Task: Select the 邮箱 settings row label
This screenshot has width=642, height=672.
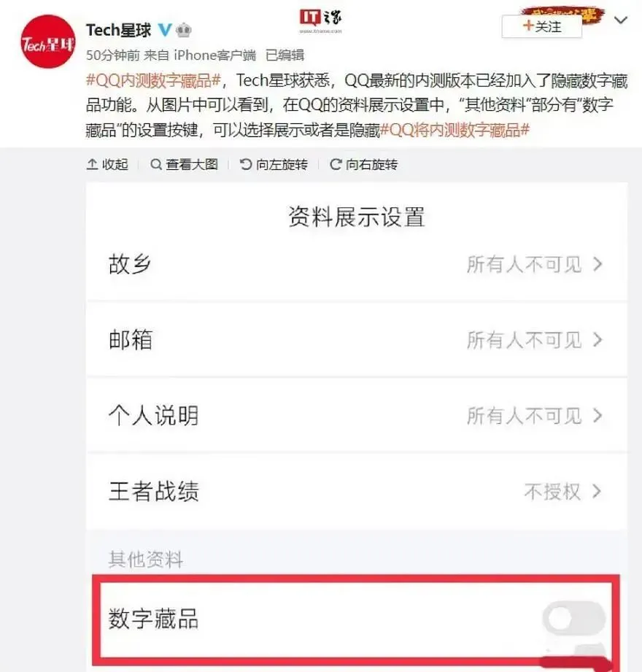Action: (x=131, y=340)
